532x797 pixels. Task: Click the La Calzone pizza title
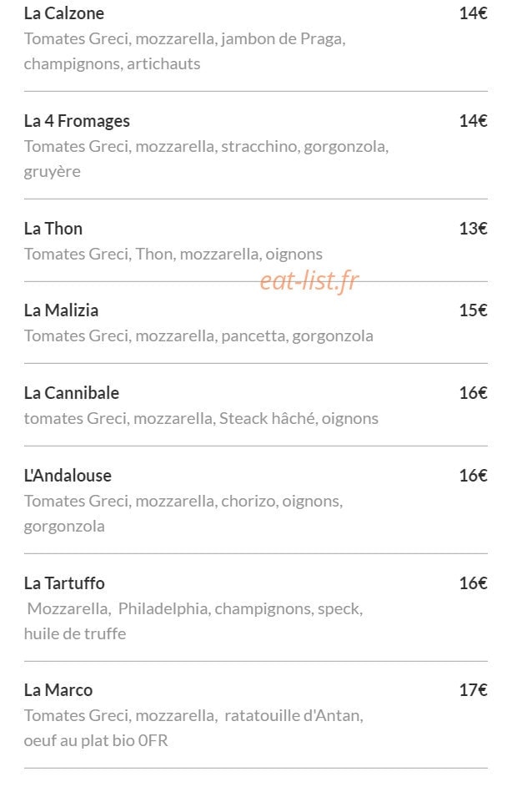pos(64,13)
